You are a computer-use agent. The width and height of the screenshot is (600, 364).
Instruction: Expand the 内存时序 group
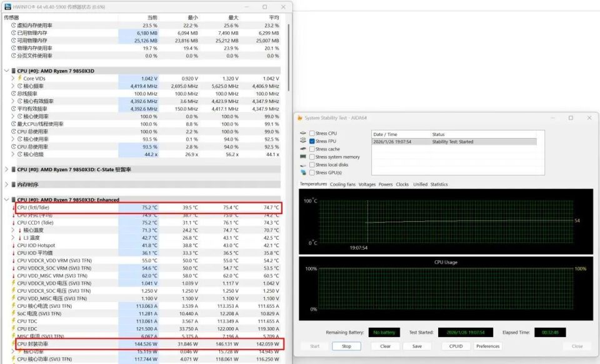point(6,184)
